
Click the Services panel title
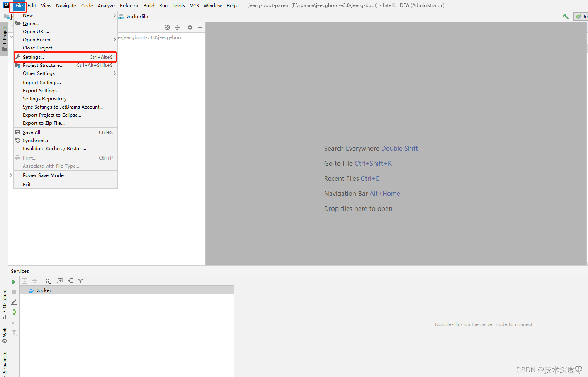tap(20, 271)
